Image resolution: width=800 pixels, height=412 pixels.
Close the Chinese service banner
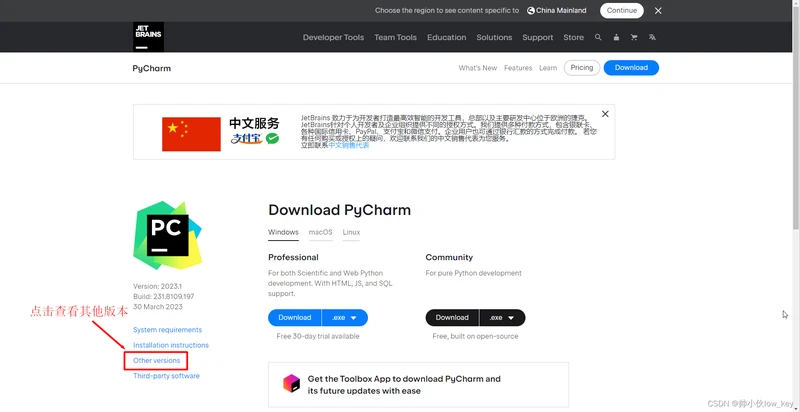click(x=605, y=114)
